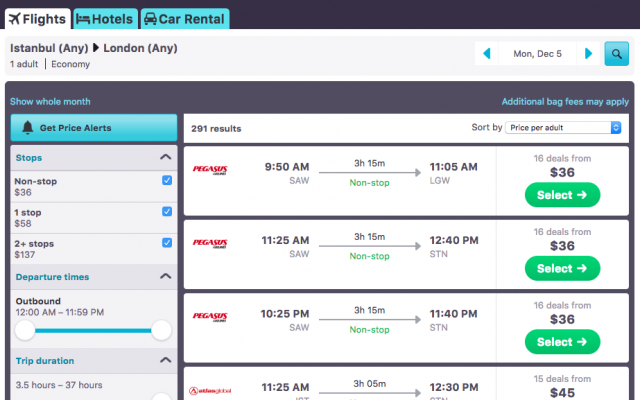Image resolution: width=640 pixels, height=400 pixels.
Task: Collapse the Stops filter section
Action: point(165,157)
